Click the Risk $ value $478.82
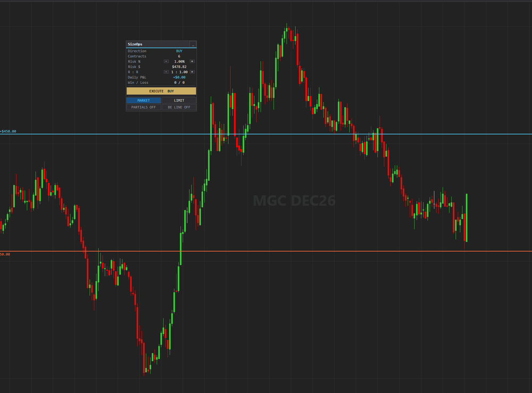 [179, 67]
